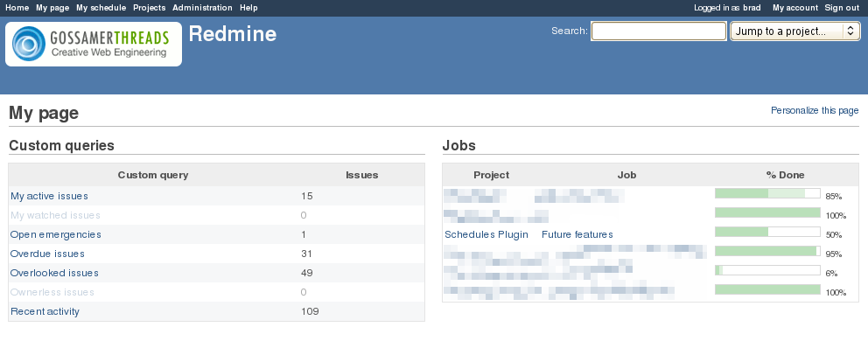Click the issue count 49

307,273
